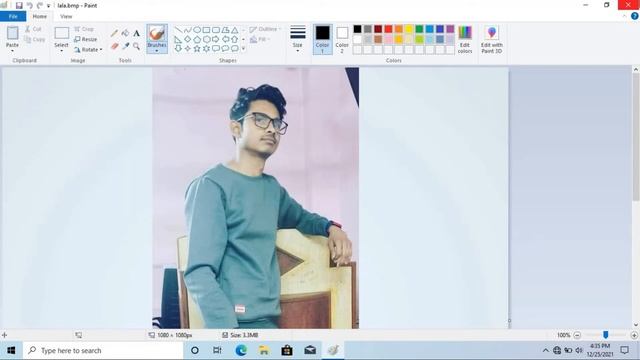Expand the Paste dropdown arrow
Image resolution: width=640 pixels, height=360 pixels.
(x=12, y=51)
